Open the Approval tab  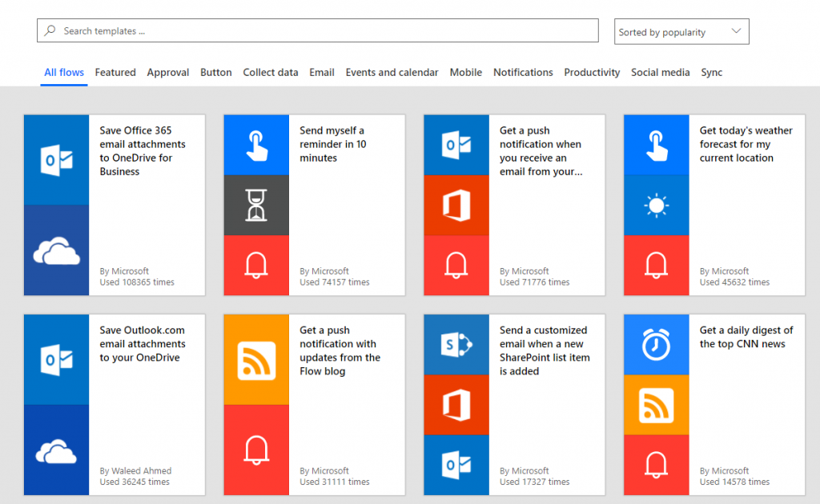[x=168, y=73]
